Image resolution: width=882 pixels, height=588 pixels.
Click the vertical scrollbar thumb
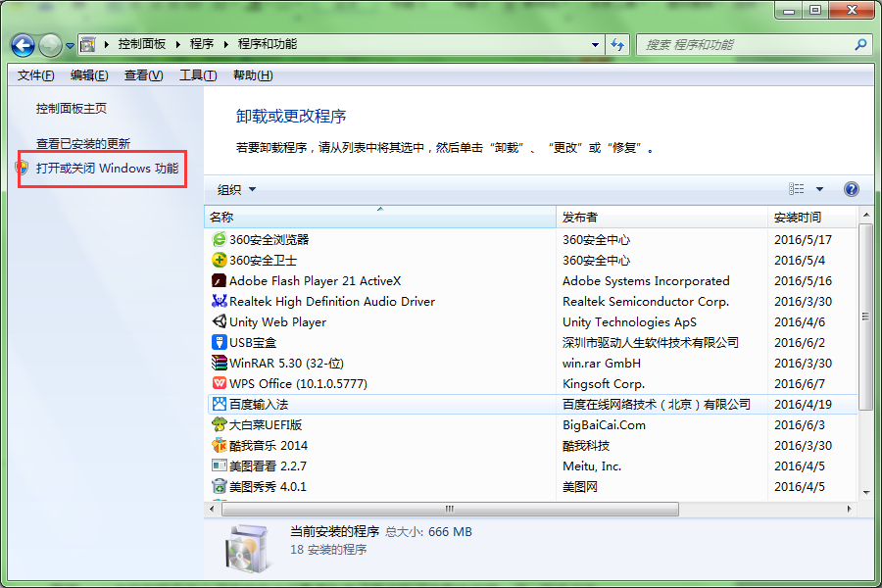865,317
